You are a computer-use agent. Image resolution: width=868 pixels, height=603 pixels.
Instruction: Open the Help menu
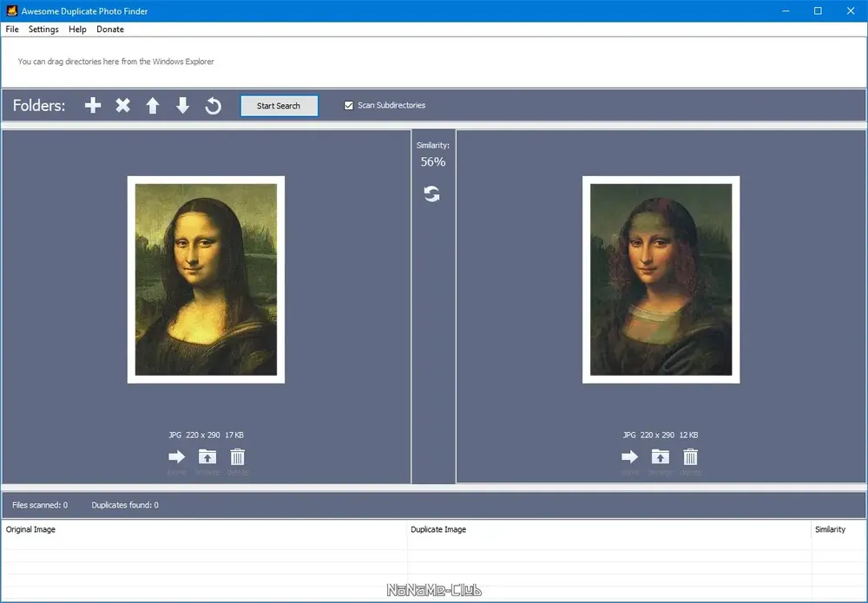[77, 29]
